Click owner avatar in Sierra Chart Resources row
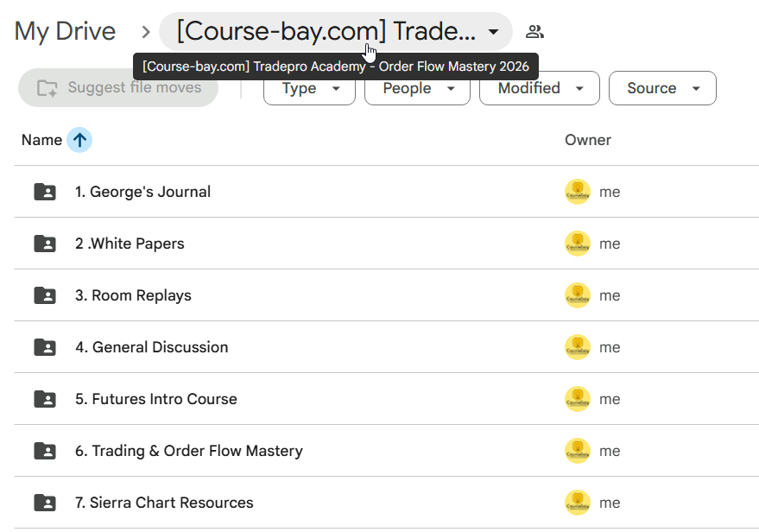This screenshot has height=532, width=759. [578, 503]
